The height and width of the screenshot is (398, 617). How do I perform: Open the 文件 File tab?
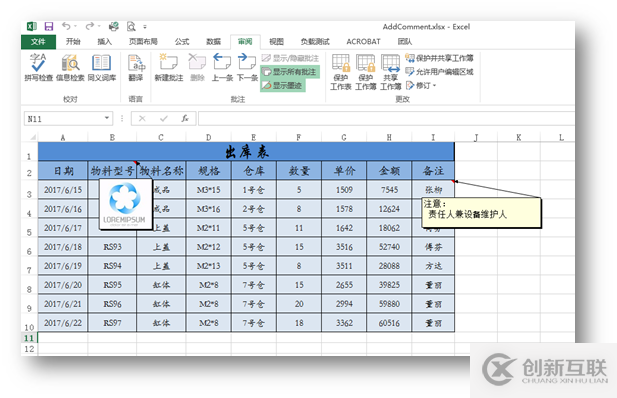pyautogui.click(x=38, y=42)
